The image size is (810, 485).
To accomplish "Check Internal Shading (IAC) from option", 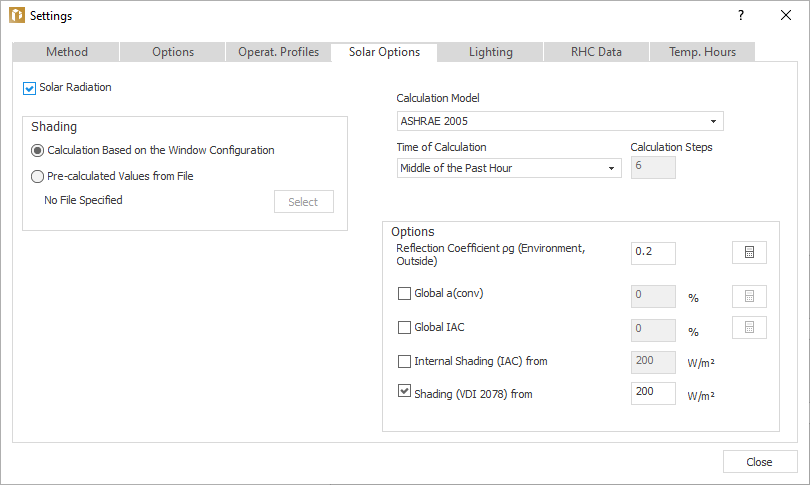I will pyautogui.click(x=404, y=361).
